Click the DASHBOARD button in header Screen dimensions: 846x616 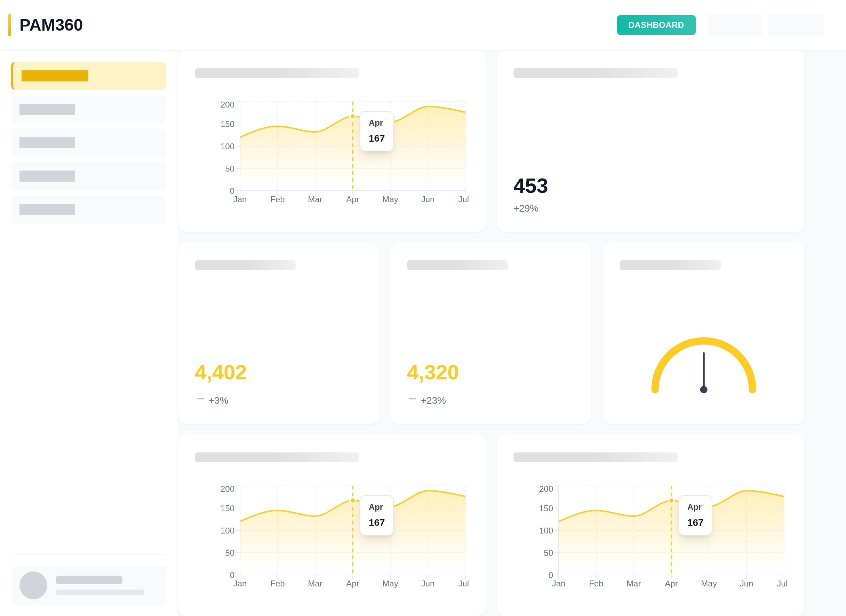coord(656,25)
